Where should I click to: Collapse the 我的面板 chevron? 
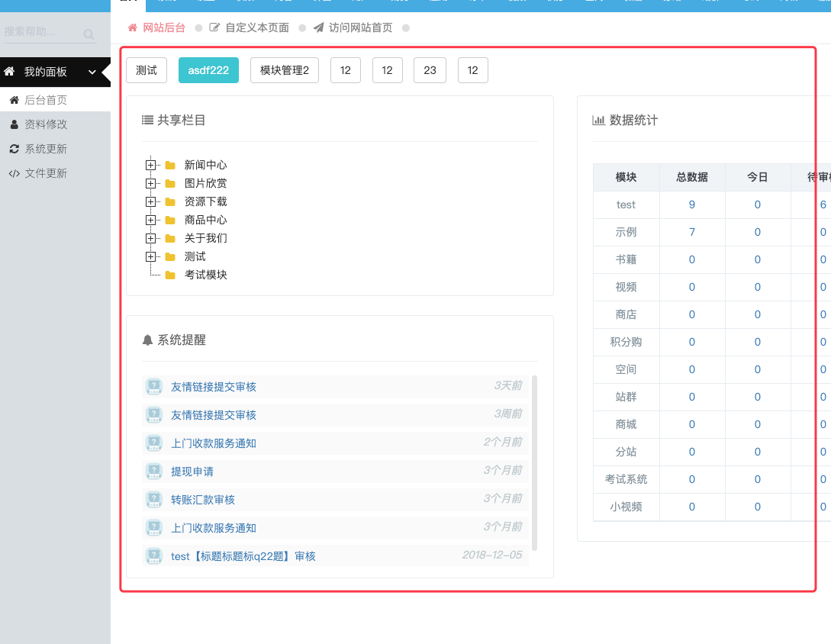[x=92, y=72]
